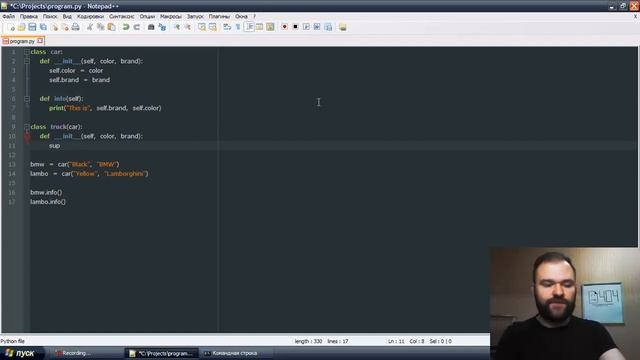This screenshot has height=360, width=640.
Task: Click the synchronize horizontal scrolling icon
Action: (x=213, y=27)
